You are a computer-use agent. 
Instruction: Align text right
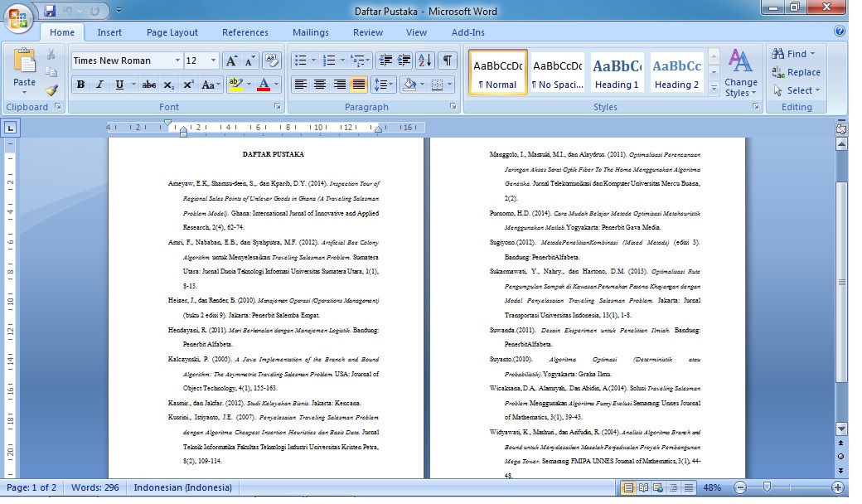339,85
